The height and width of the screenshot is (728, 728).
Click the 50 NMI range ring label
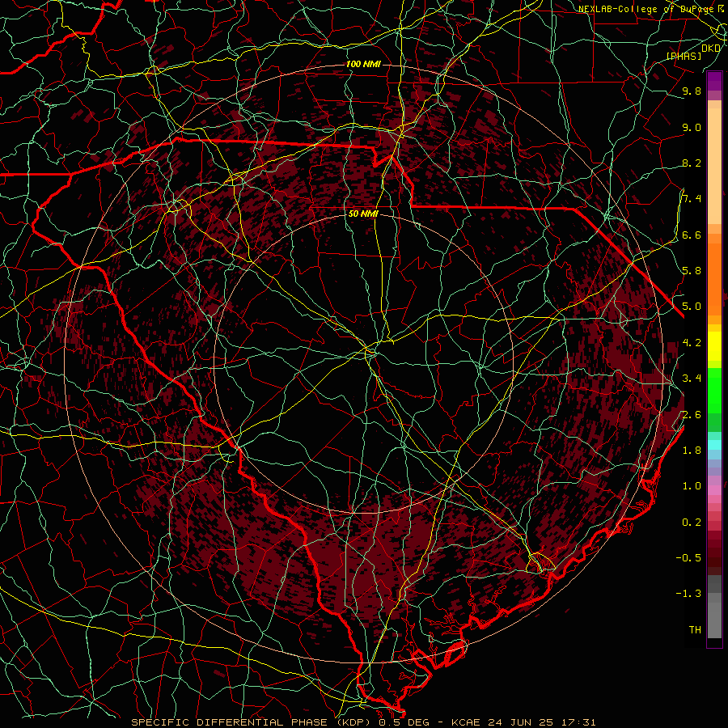pos(363,214)
